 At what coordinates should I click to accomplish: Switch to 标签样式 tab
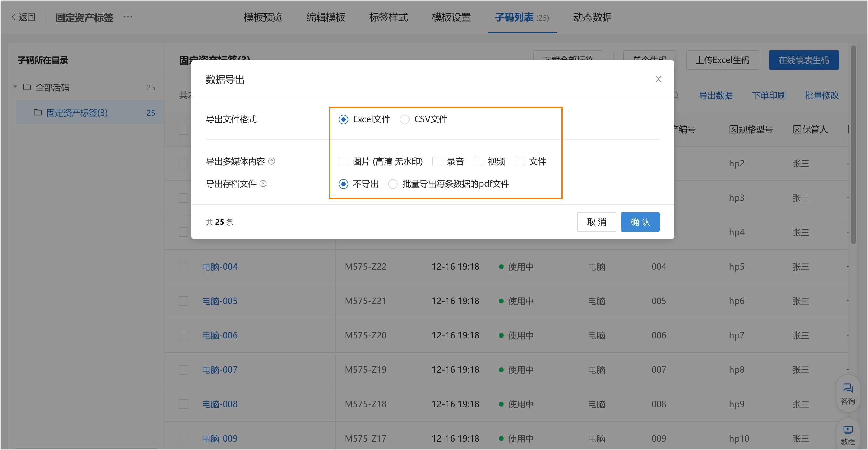pos(388,17)
